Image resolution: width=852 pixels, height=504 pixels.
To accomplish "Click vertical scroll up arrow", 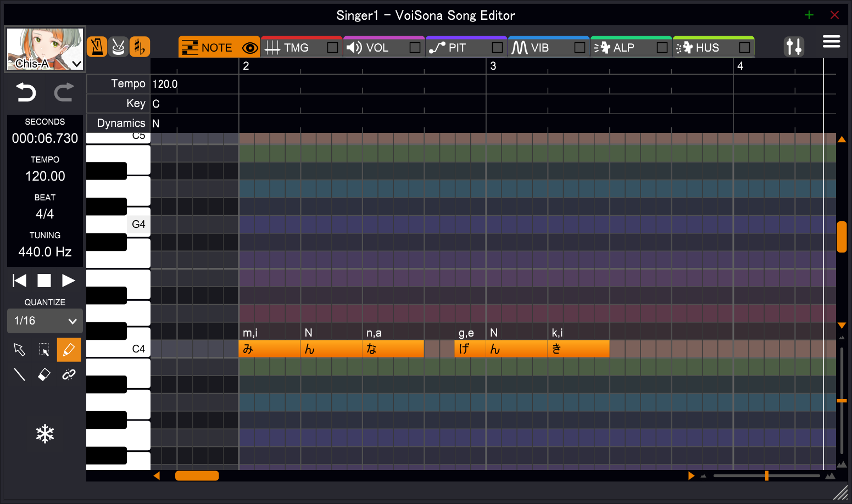I will coord(842,139).
